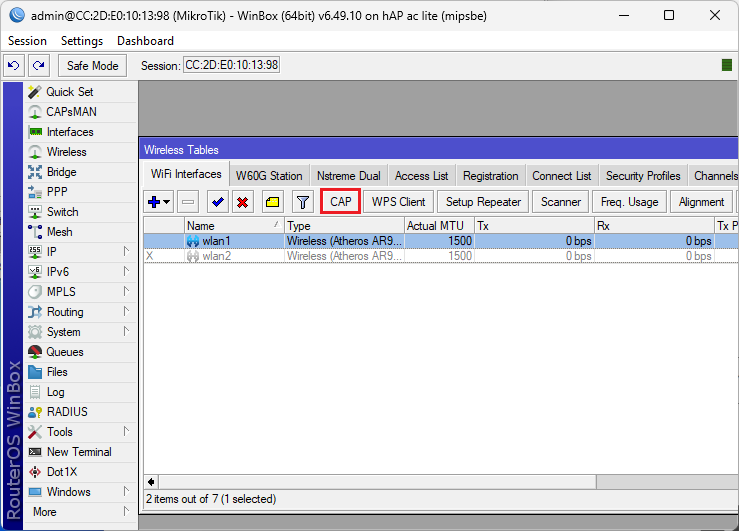Open the Switch menu
The height and width of the screenshot is (531, 739).
(x=80, y=212)
